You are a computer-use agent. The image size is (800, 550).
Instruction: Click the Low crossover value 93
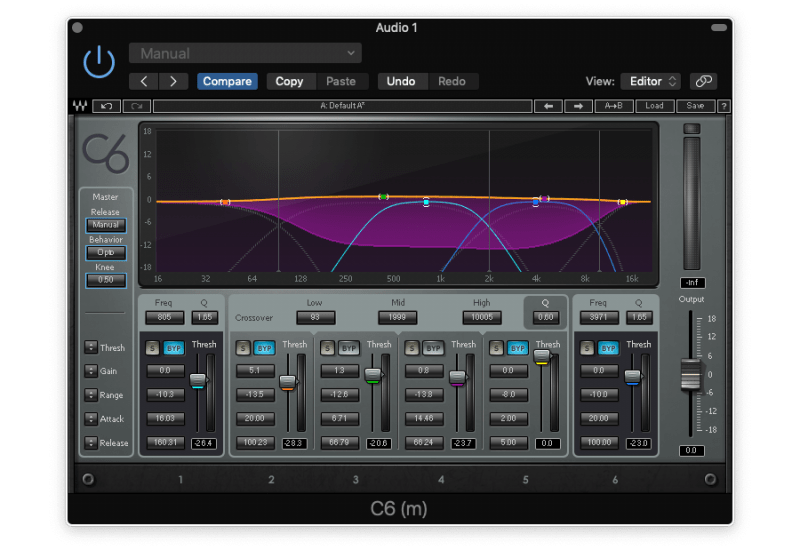315,317
